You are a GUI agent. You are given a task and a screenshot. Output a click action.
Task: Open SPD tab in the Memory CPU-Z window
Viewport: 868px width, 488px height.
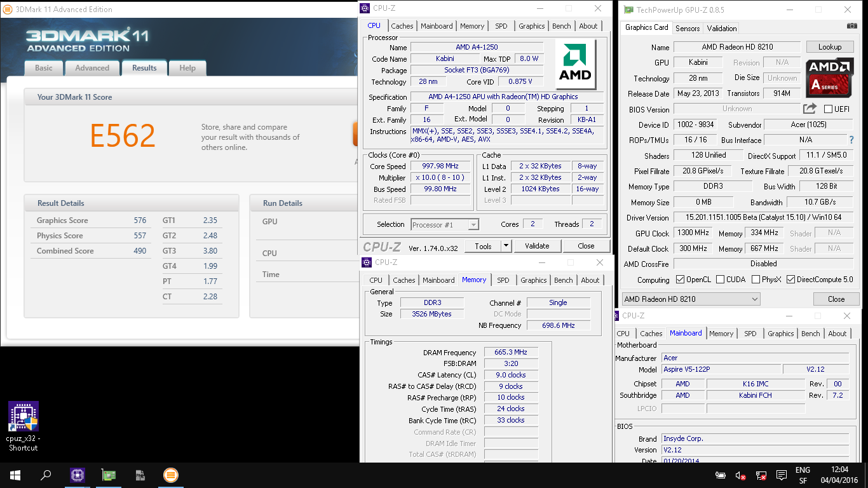503,280
